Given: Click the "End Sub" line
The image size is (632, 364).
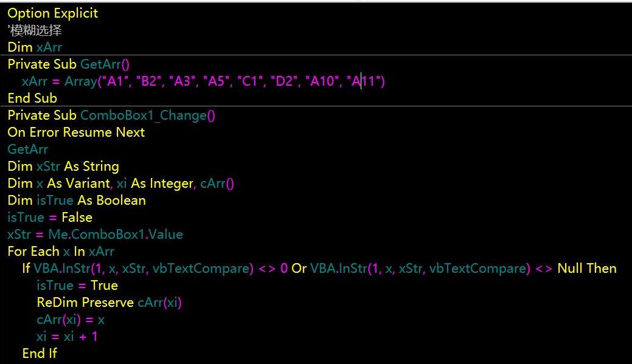Looking at the screenshot, I should tap(32, 98).
